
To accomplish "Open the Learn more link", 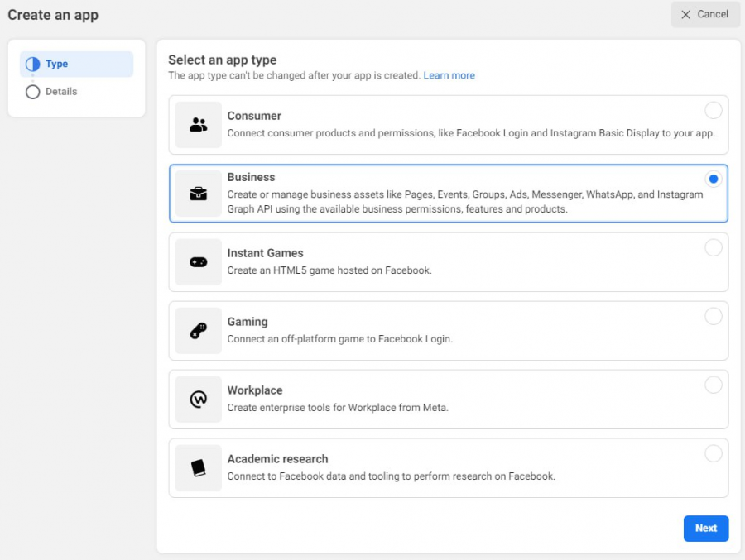I will tap(449, 75).
